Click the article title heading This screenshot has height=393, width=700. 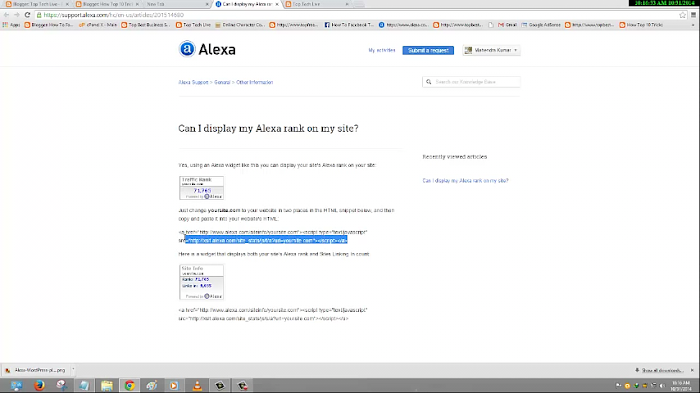pos(268,129)
